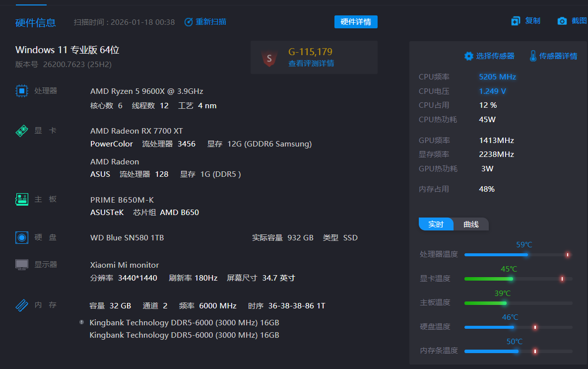Screen dimensions: 588x369
Task: Click the GPU temperature green bar
Action: coord(489,279)
